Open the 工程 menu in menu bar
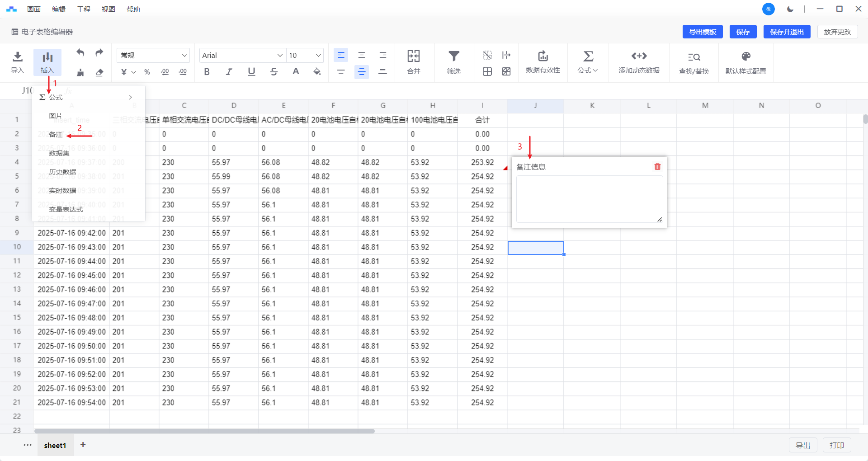The height and width of the screenshot is (461, 868). 84,9
